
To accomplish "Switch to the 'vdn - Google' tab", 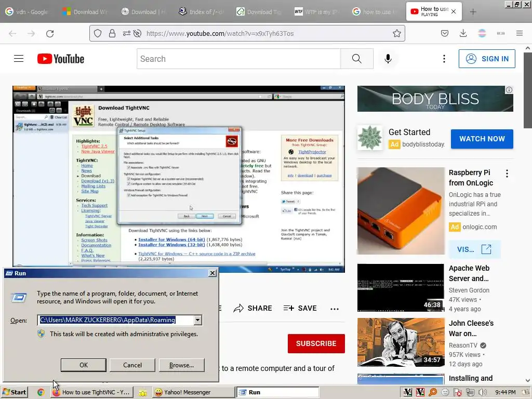I will tap(28, 12).
